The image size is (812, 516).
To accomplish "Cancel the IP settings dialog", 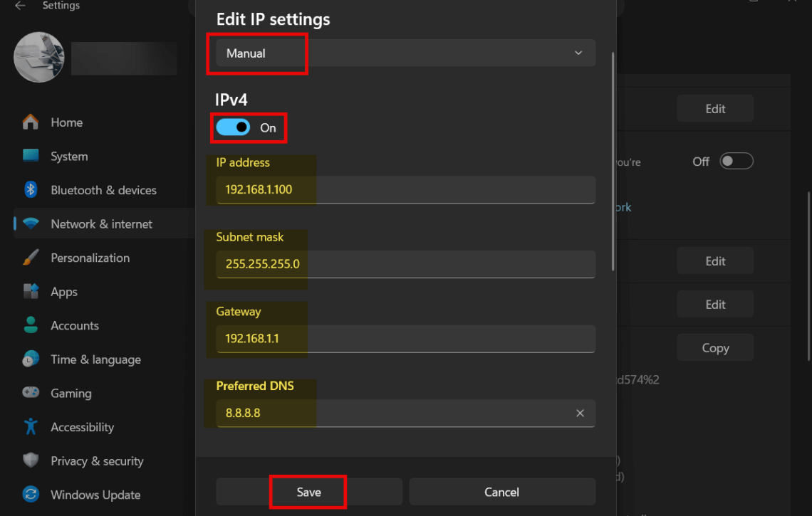I will pos(502,492).
